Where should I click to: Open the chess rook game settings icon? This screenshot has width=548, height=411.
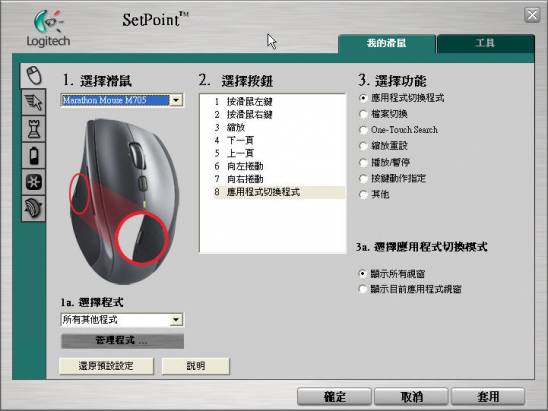[x=34, y=129]
